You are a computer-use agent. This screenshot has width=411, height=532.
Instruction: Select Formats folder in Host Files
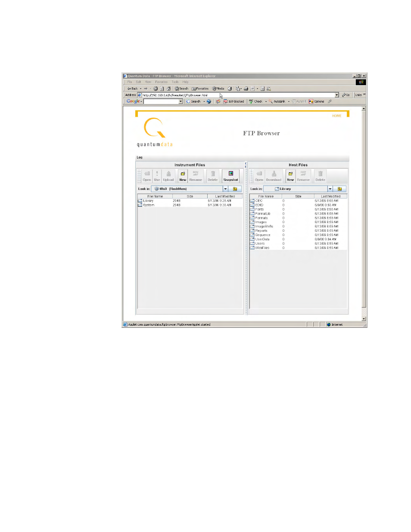pyautogui.click(x=299, y=218)
